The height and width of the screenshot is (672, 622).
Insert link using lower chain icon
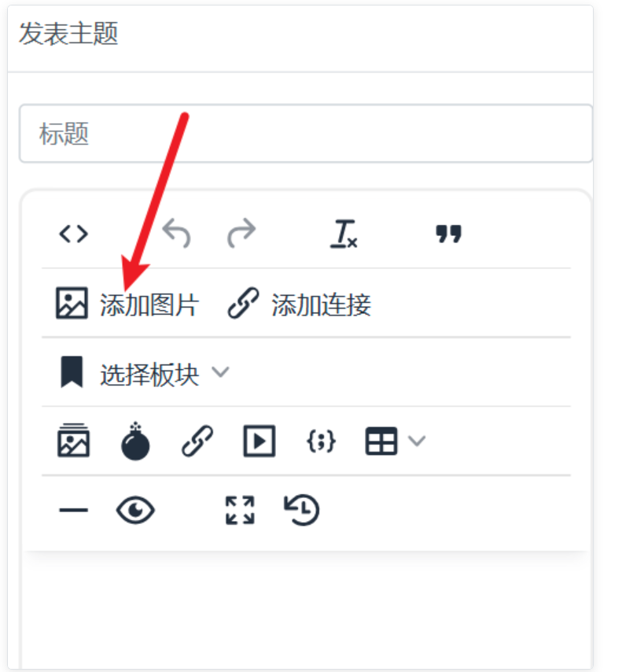click(x=197, y=441)
